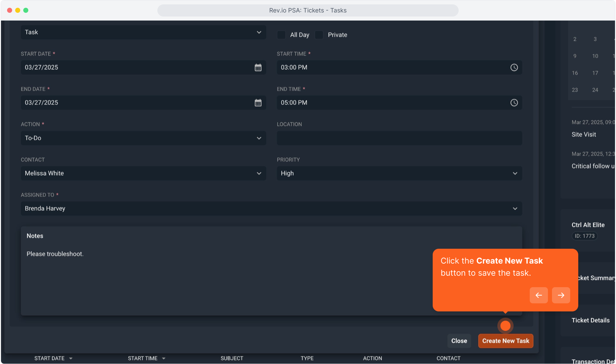
Task: Enable the All Day checkbox
Action: [281, 35]
